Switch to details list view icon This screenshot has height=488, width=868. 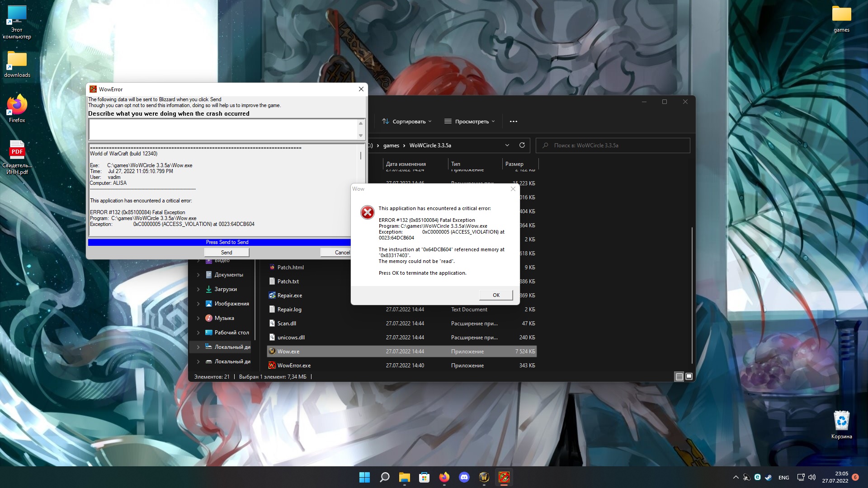[679, 376]
